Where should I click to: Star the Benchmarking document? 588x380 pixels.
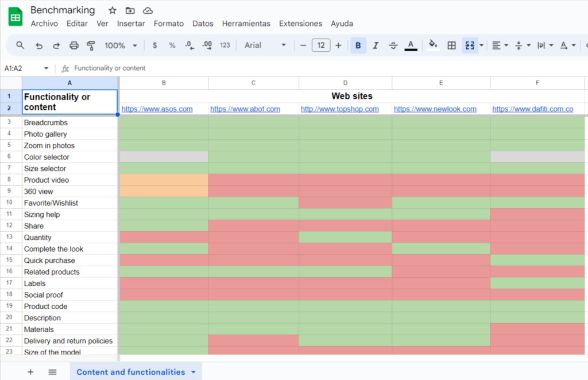point(113,10)
